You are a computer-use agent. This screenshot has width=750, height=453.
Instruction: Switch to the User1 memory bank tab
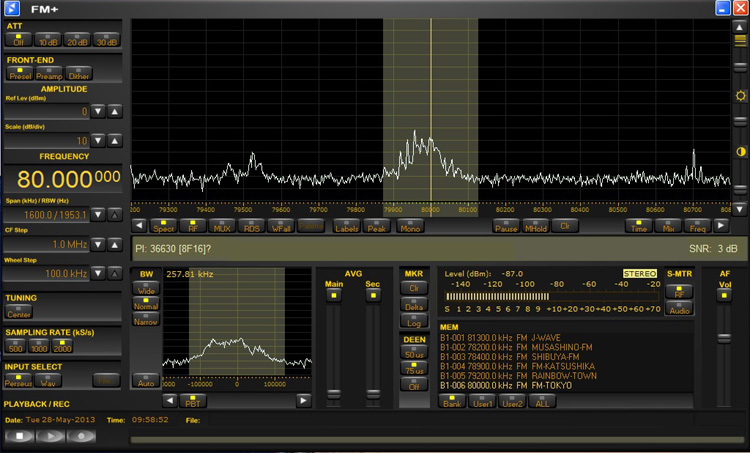(483, 400)
